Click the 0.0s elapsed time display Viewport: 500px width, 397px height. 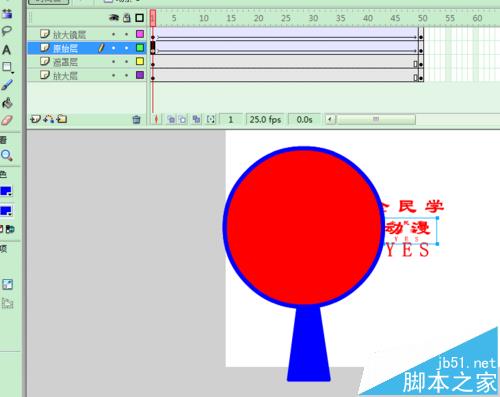click(304, 119)
